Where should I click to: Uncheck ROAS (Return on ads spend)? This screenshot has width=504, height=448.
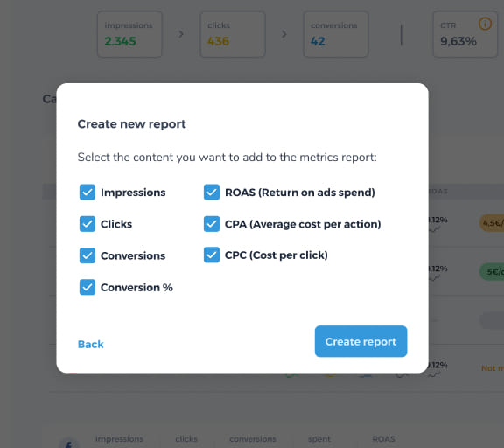pos(212,192)
